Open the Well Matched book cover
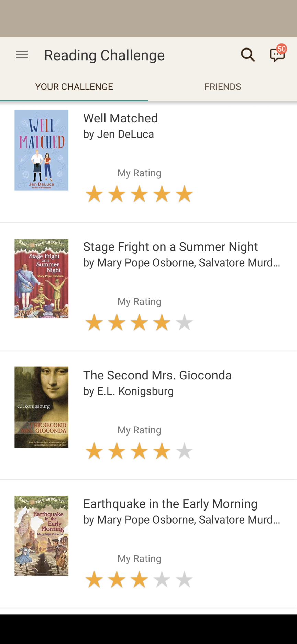The height and width of the screenshot is (644, 297). click(41, 150)
